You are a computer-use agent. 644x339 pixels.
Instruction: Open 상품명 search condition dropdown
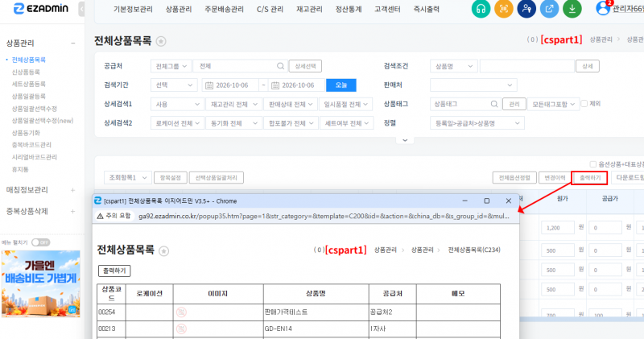(x=453, y=66)
